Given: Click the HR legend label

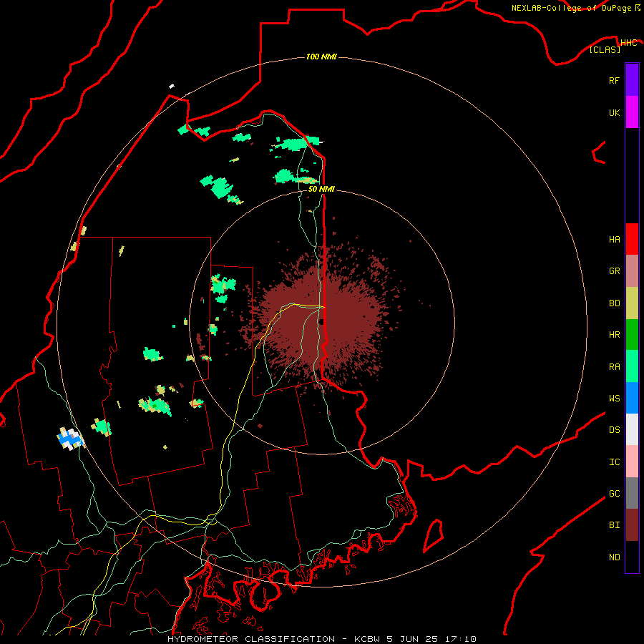Looking at the screenshot, I should pos(614,335).
